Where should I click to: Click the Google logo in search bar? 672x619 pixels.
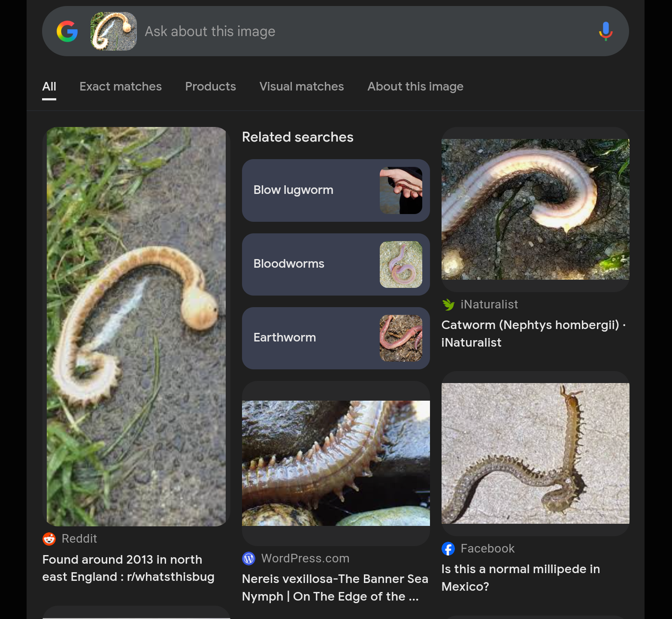click(x=67, y=31)
